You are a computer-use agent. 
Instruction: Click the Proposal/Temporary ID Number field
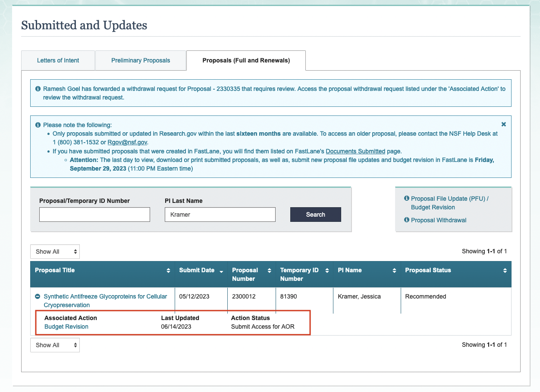[x=94, y=215]
